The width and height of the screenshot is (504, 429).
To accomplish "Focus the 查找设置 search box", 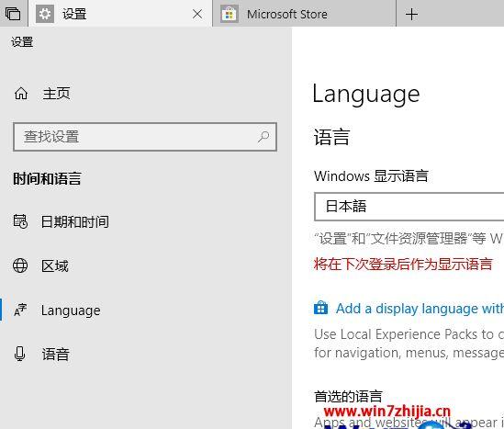I will click(145, 137).
